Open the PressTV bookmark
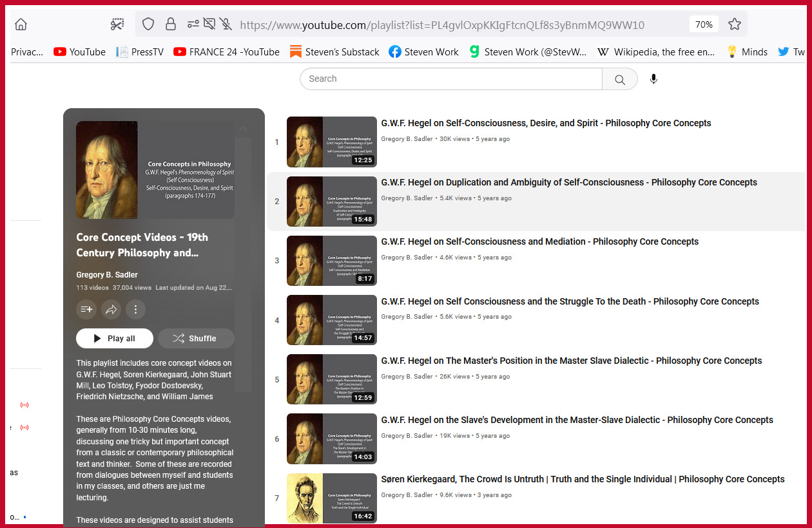The image size is (812, 528). tap(140, 52)
